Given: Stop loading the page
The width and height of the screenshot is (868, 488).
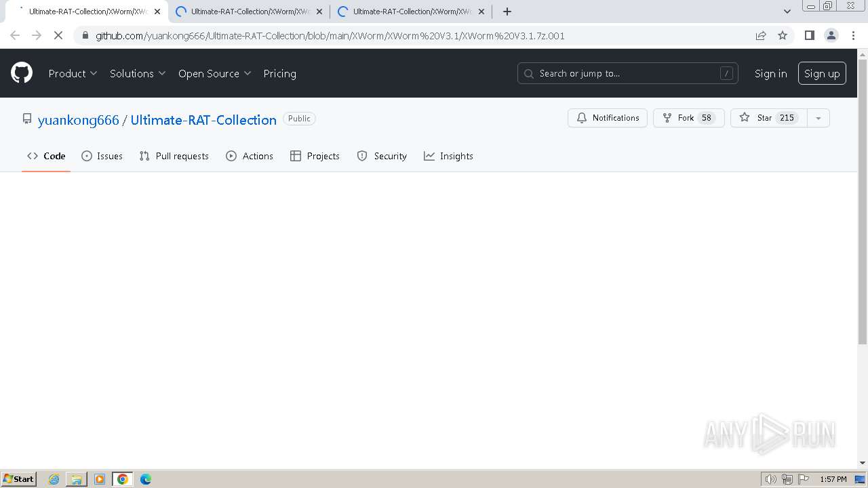Looking at the screenshot, I should [58, 35].
